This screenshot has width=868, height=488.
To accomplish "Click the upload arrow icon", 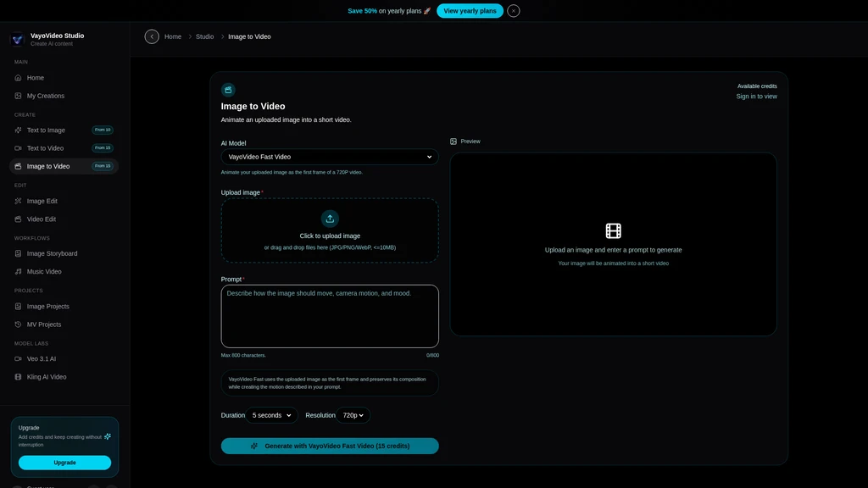I will tap(330, 219).
